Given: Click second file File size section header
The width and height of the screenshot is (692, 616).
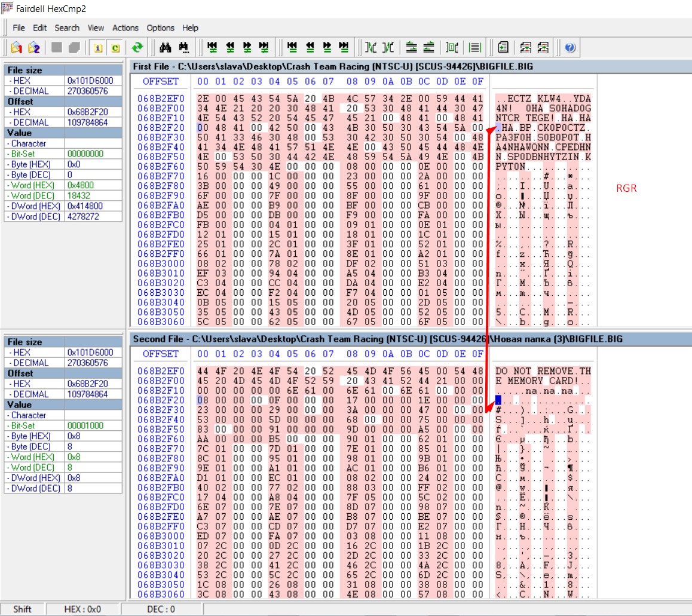Looking at the screenshot, I should click(63, 342).
